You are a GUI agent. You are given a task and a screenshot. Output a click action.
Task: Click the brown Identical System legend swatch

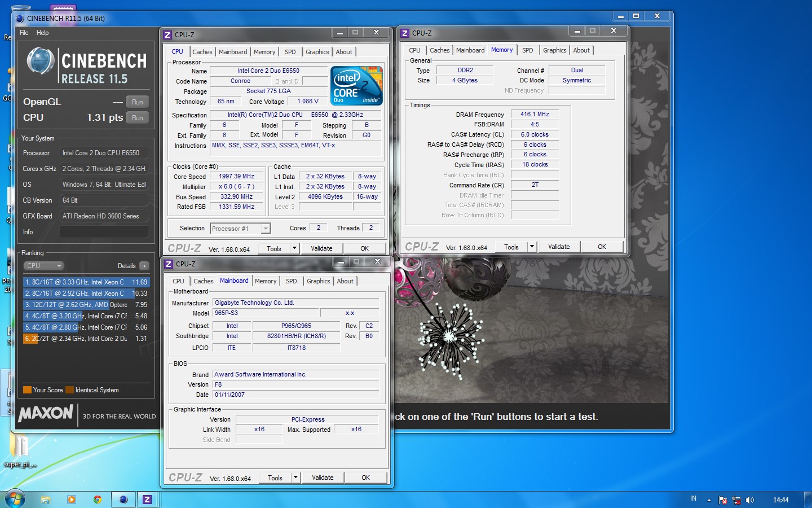click(70, 390)
